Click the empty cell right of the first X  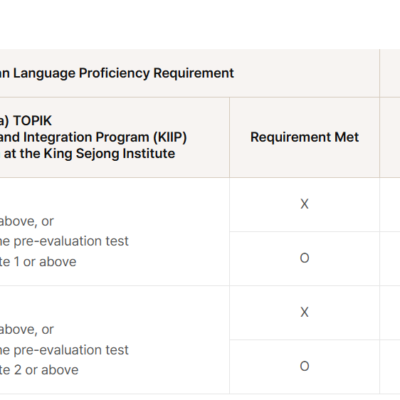[x=390, y=205]
